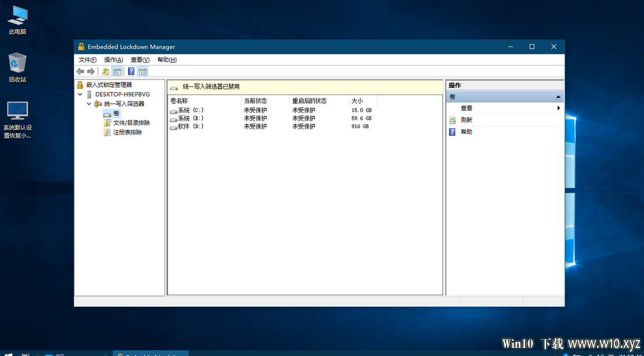Open the 此电脑 desktop icon
Screen dimensions: 644x356
click(x=17, y=20)
